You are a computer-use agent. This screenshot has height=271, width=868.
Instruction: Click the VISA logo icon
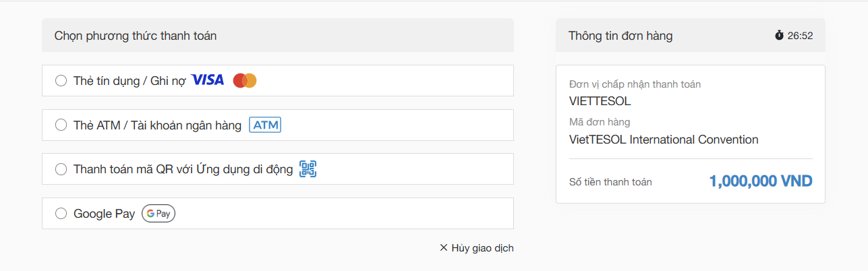pyautogui.click(x=208, y=80)
